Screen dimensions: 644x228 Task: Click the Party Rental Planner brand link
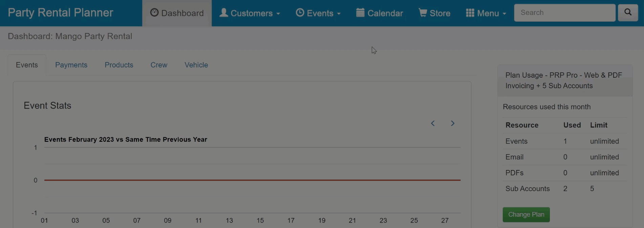[x=60, y=13]
